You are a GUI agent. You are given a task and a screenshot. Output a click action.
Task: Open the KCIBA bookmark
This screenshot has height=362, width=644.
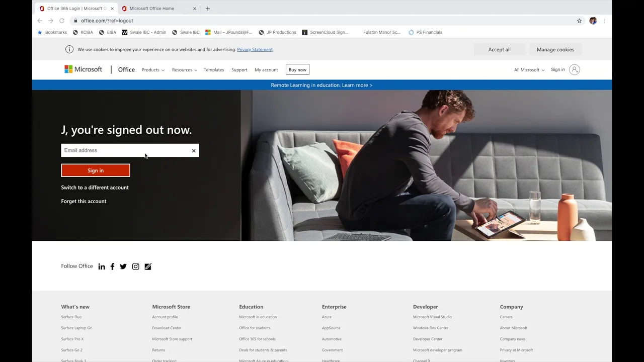(x=83, y=32)
